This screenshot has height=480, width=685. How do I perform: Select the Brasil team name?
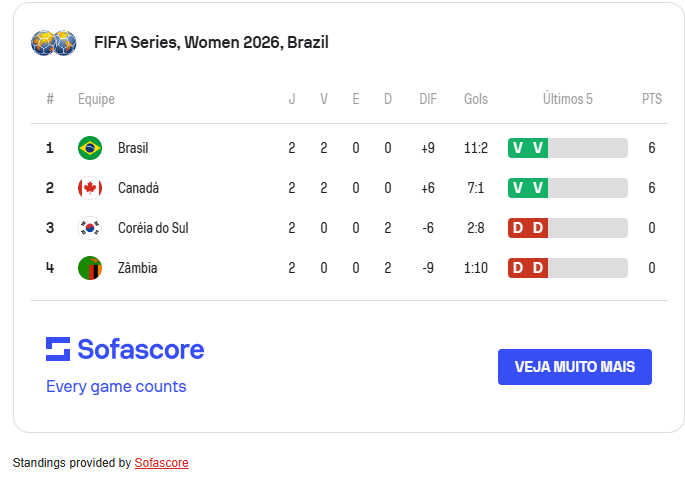click(x=133, y=148)
